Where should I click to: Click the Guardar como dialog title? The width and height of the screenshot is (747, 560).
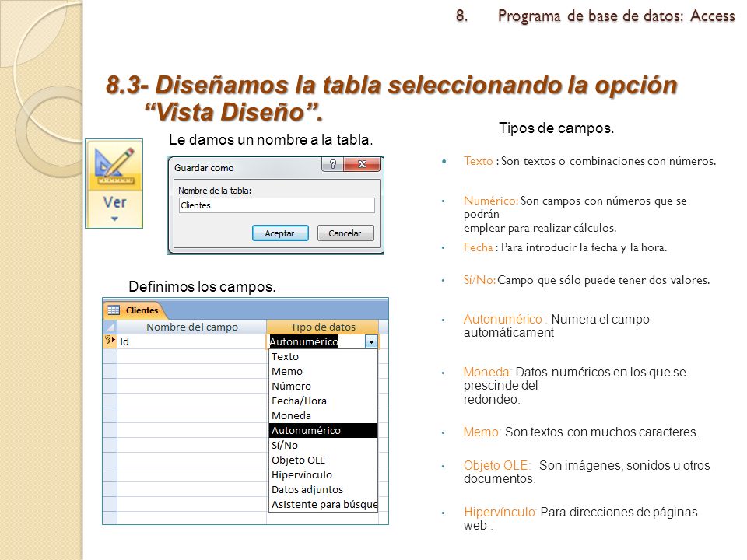[x=204, y=168]
